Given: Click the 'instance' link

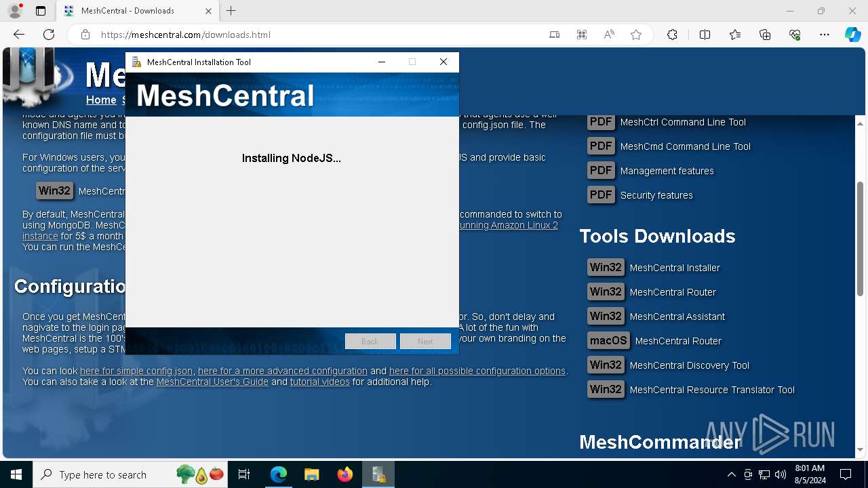Looking at the screenshot, I should click(40, 236).
